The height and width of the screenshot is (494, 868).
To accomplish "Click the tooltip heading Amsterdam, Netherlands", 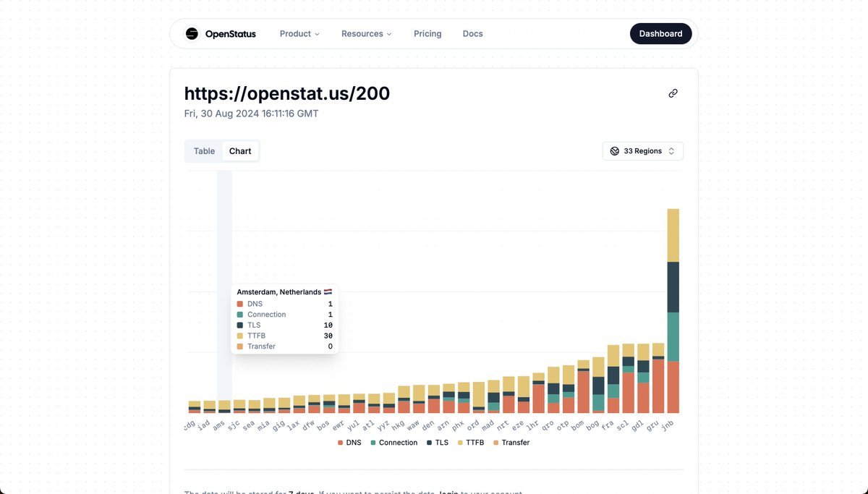I will [x=284, y=292].
